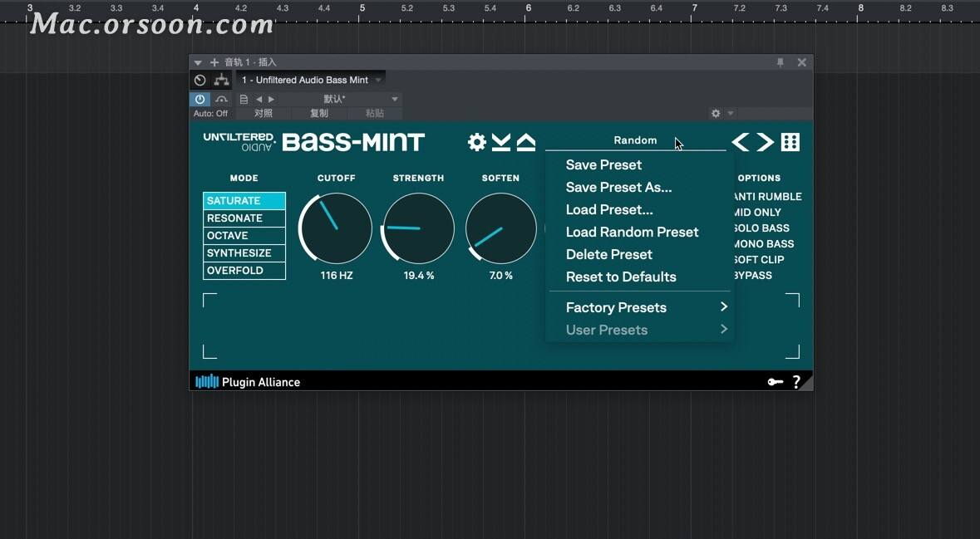
Task: Close the plugin window
Action: click(x=802, y=62)
